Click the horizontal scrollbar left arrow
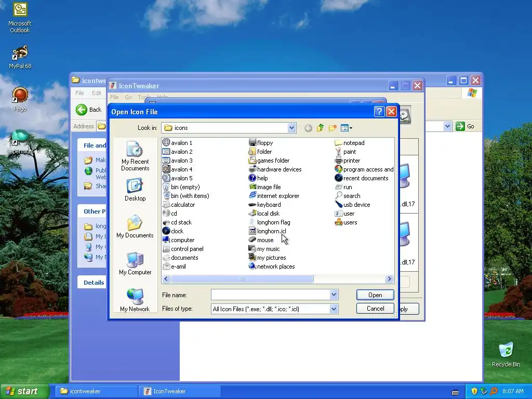532x399 pixels. (166, 279)
